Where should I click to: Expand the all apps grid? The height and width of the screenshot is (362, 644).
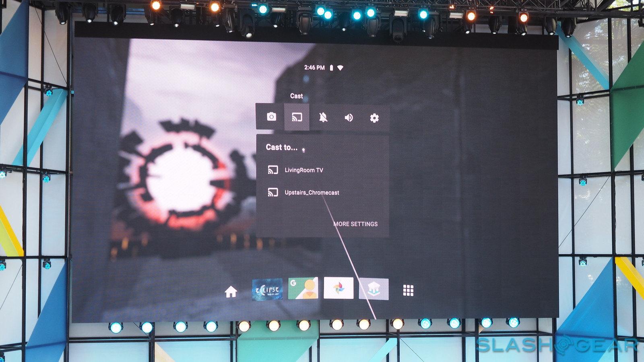[x=408, y=290]
